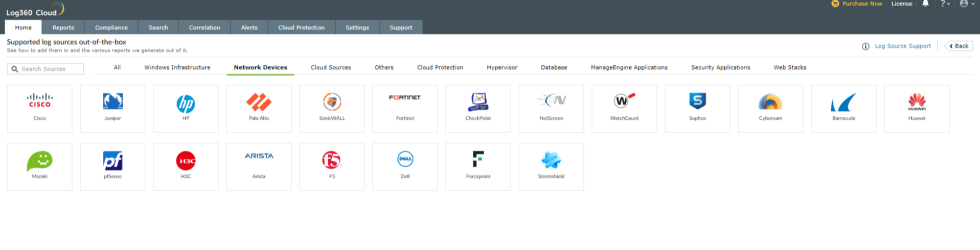This screenshot has width=980, height=250.
Task: Open the help question mark dropdown
Action: 945,4
